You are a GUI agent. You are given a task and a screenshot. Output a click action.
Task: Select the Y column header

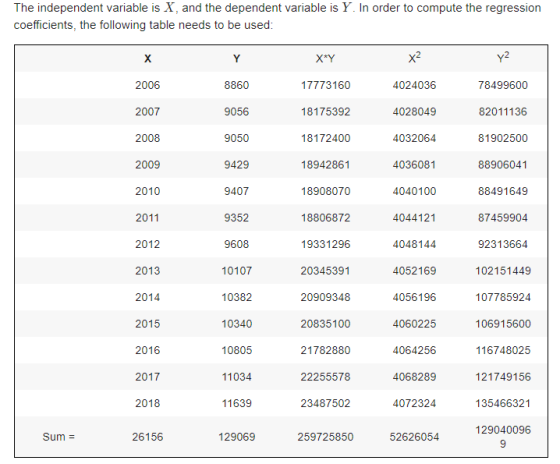(x=236, y=59)
